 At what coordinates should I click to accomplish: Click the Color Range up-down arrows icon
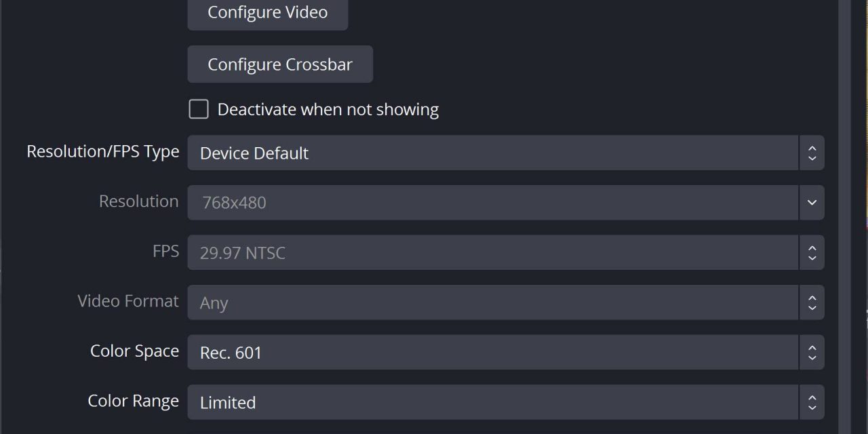(812, 402)
